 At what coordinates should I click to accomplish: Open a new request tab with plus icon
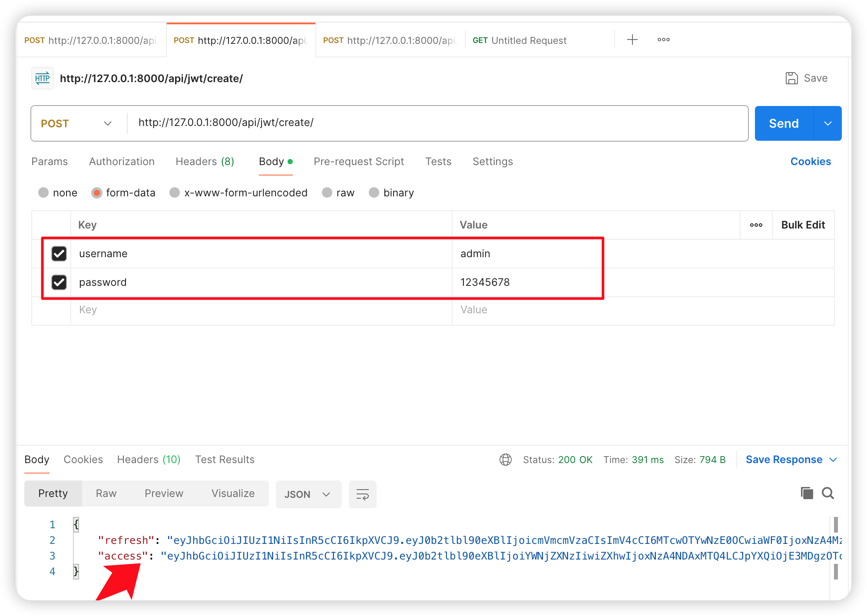click(632, 40)
